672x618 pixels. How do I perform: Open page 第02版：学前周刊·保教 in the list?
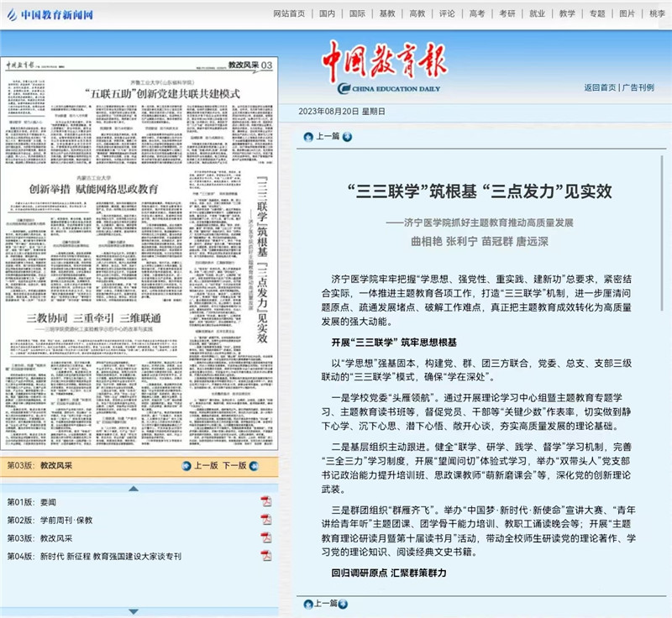tap(50, 520)
